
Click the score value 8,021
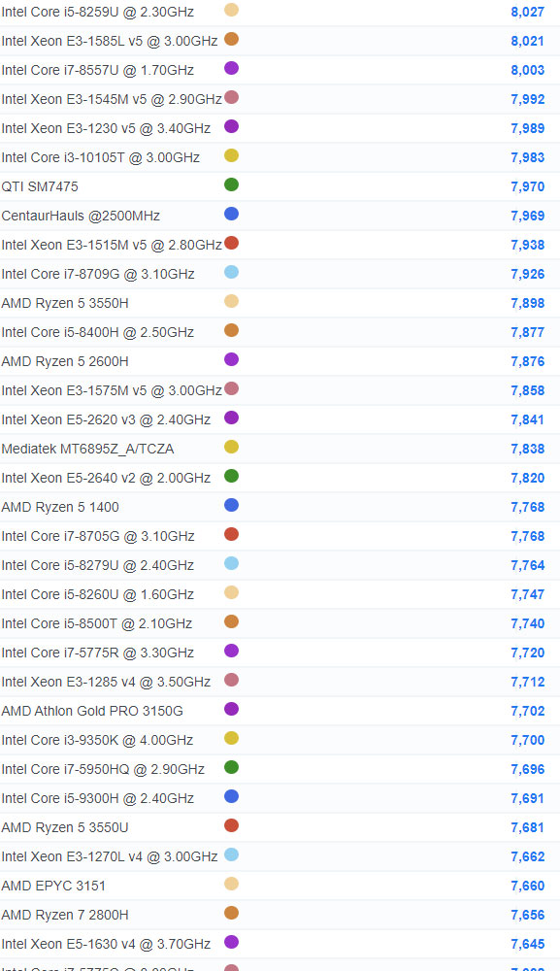[528, 41]
